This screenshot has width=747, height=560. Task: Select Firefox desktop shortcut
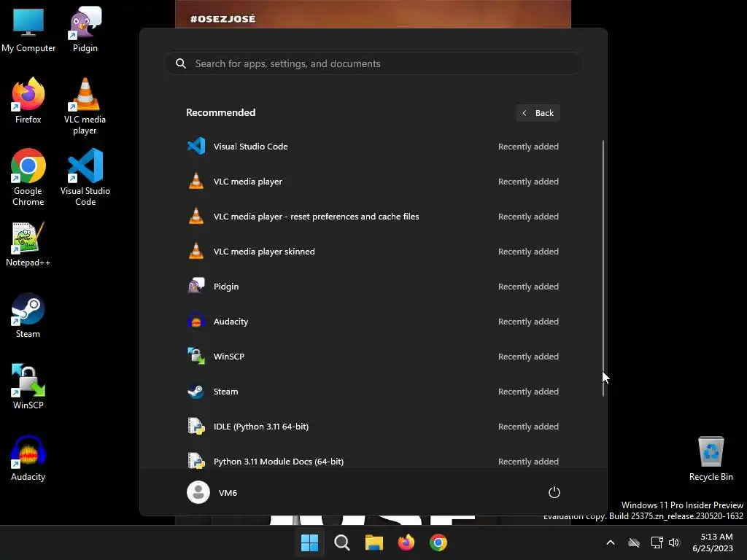coord(28,101)
